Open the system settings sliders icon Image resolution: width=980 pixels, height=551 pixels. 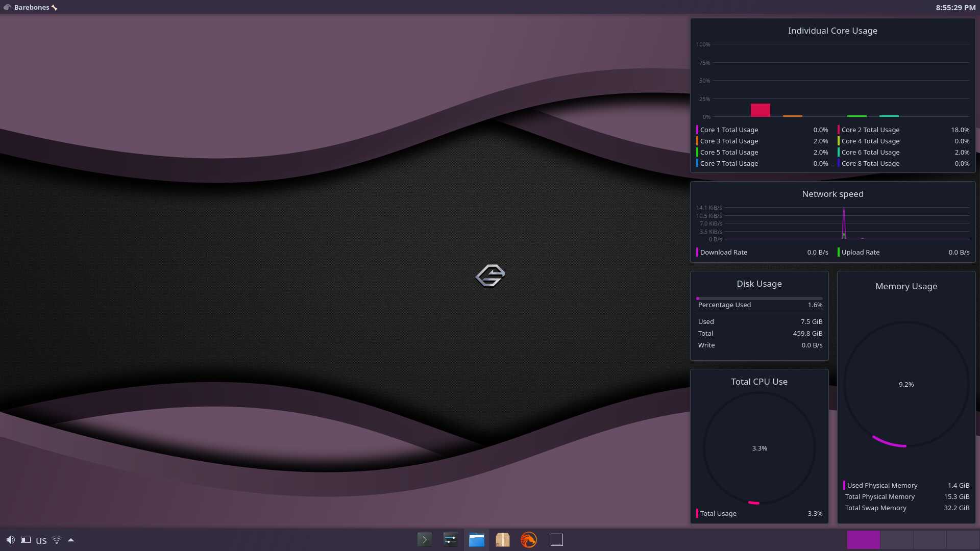(450, 540)
